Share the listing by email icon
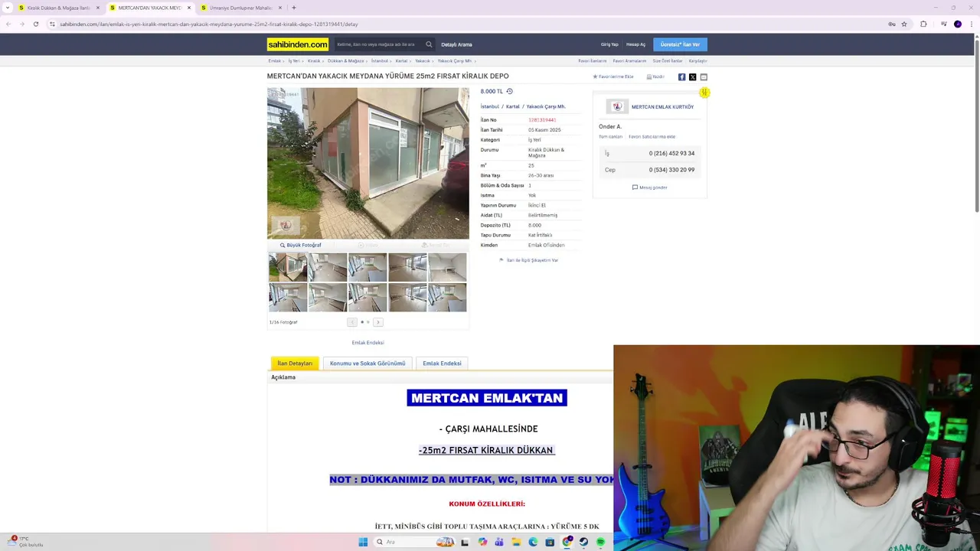The image size is (980, 551). [x=704, y=77]
